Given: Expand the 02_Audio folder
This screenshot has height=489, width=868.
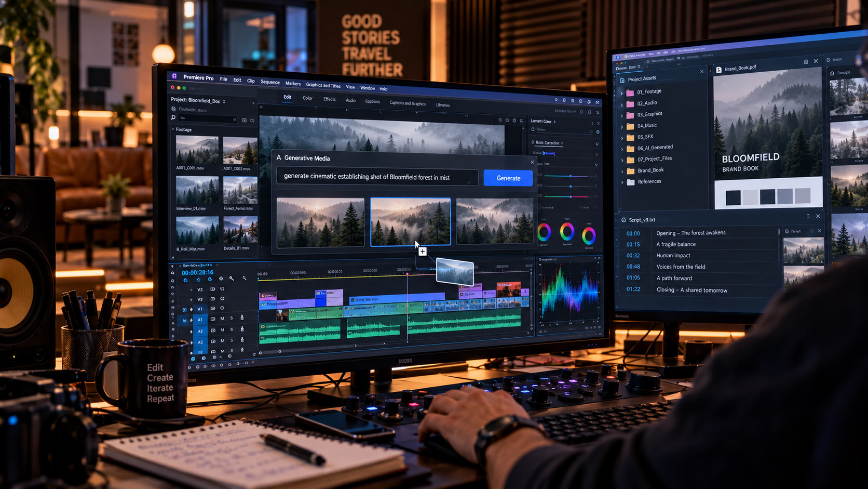Looking at the screenshot, I should 621,104.
